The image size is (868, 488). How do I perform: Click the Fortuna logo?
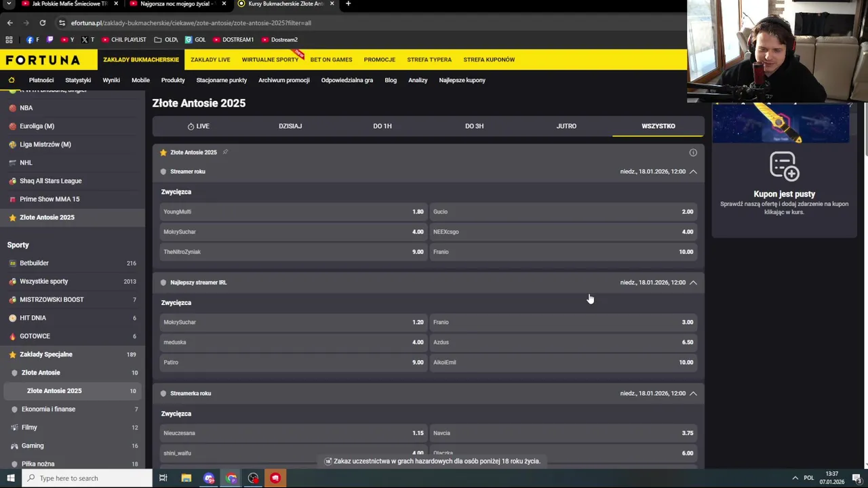43,60
